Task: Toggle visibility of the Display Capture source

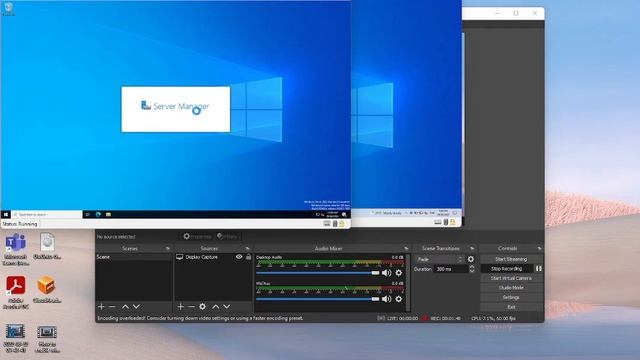Action: click(239, 257)
